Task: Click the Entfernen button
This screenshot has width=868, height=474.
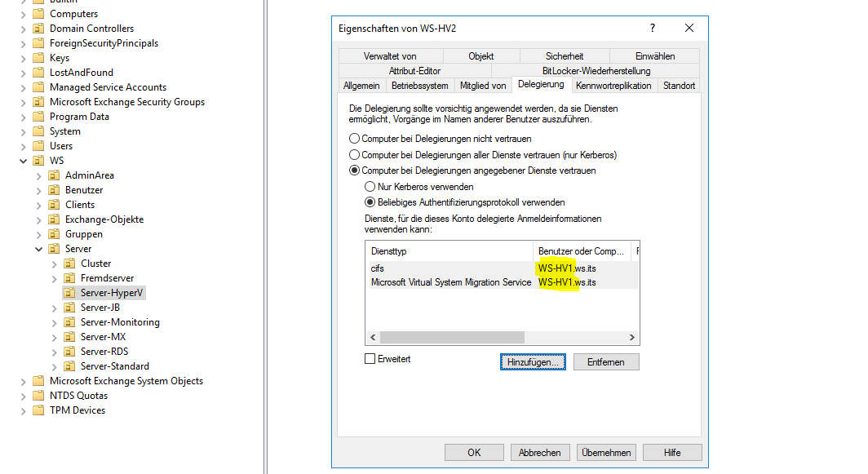Action: tap(606, 361)
